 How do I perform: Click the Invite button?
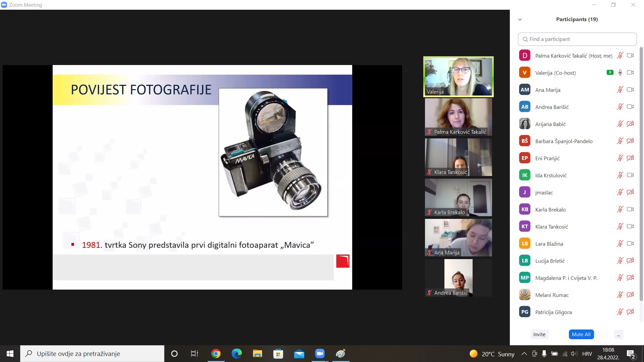(x=539, y=335)
